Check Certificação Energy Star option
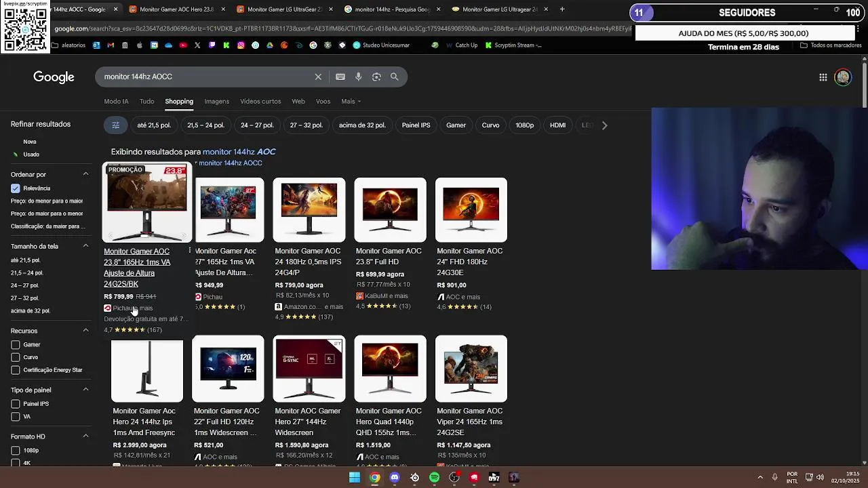 pos(16,370)
